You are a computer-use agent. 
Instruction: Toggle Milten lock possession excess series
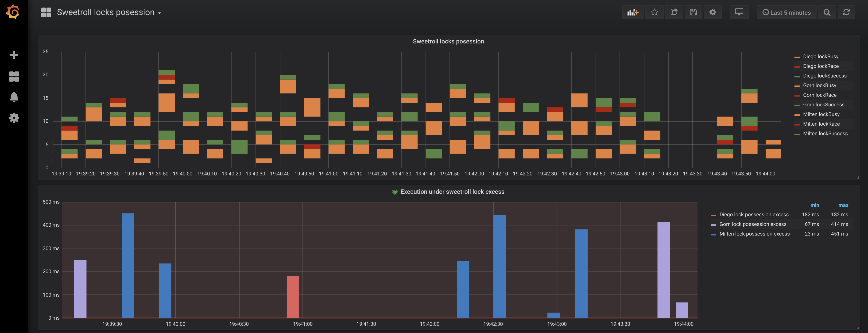(754, 234)
